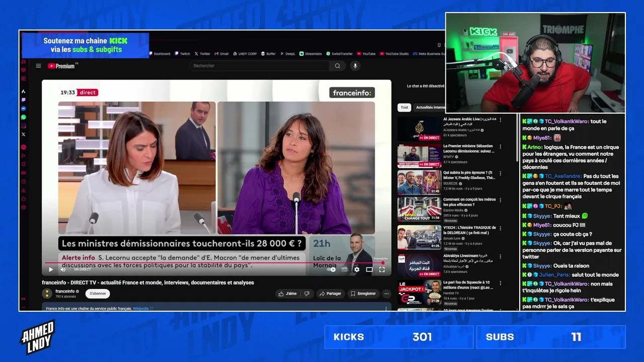644x362 pixels.
Task: Open the sidebar history clock icon
Action: point(24,182)
